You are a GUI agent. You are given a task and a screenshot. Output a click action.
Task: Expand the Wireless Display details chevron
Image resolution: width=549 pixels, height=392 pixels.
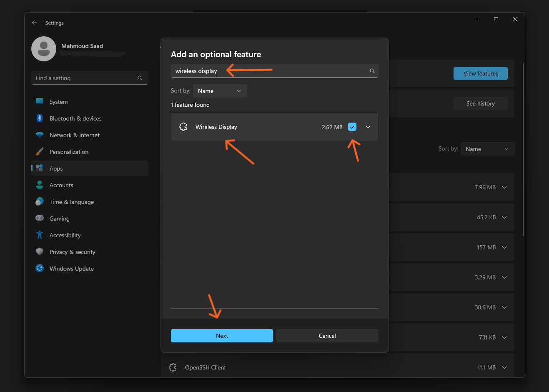(368, 127)
